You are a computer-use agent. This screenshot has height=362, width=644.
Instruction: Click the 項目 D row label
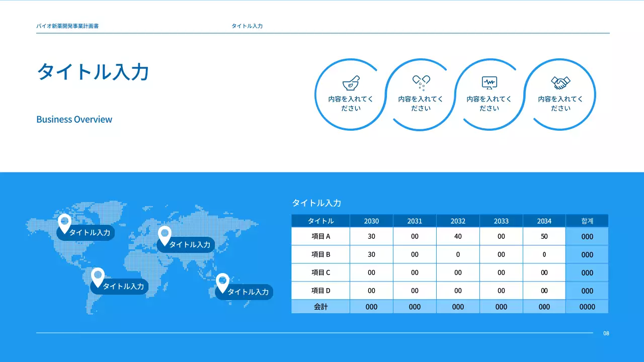[320, 291]
